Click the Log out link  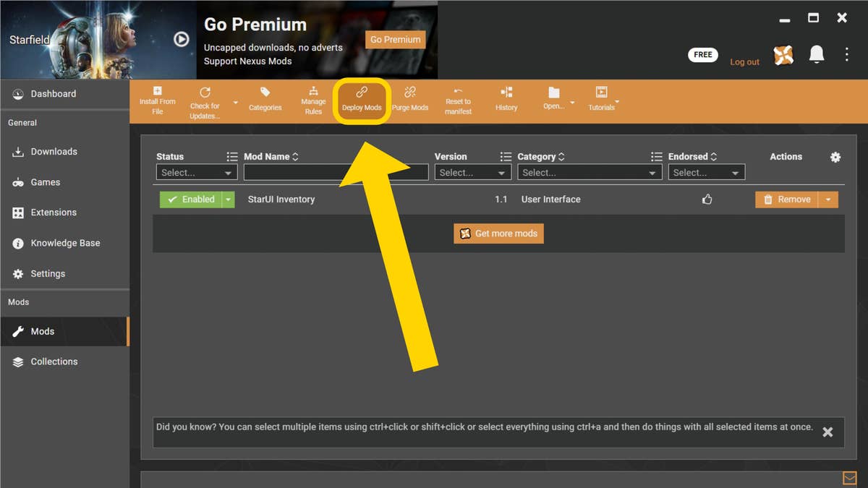coord(744,62)
